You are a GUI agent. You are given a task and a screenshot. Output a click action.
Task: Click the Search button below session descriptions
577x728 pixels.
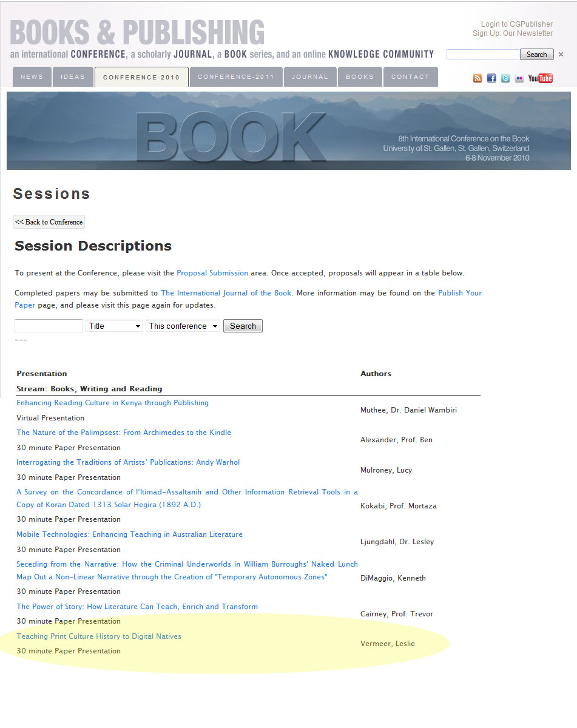pyautogui.click(x=243, y=326)
